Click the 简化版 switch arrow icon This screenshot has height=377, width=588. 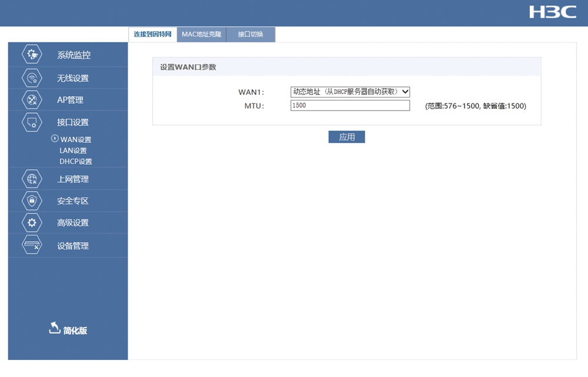[x=54, y=328]
